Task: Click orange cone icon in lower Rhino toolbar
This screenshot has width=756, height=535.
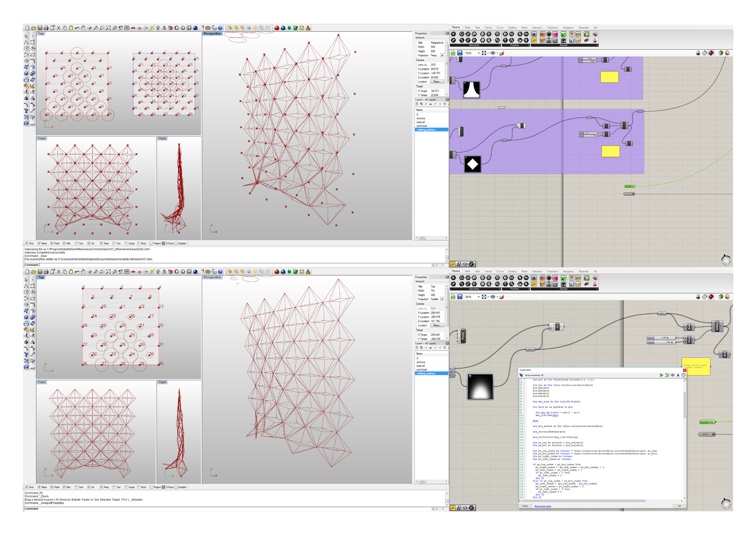Action: pos(308,272)
